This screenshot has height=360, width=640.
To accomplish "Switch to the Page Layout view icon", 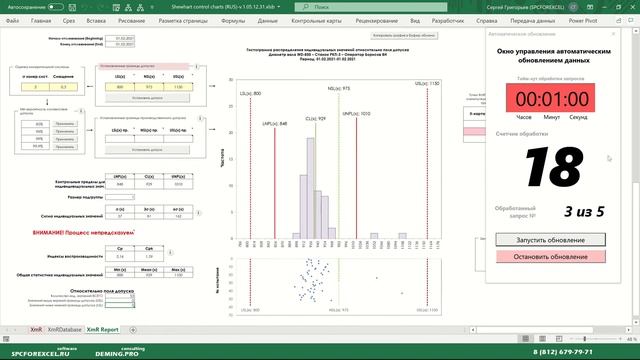I will click(x=542, y=339).
